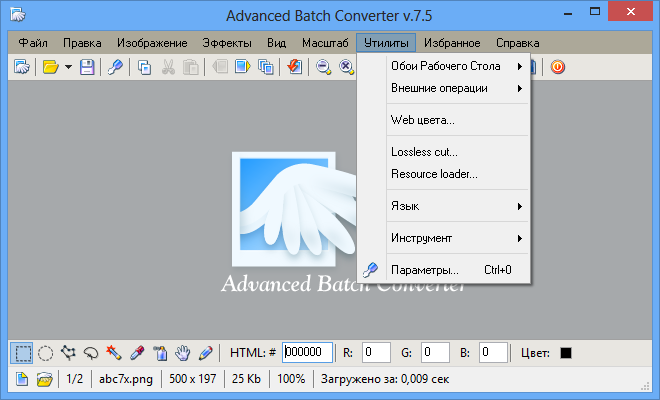The image size is (660, 400).
Task: Click the HTML hex color input field
Action: click(x=307, y=352)
